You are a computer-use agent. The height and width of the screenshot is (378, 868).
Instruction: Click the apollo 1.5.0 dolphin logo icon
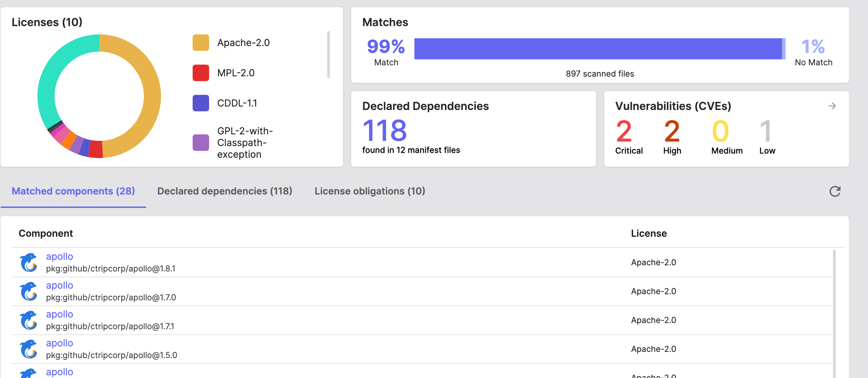click(x=28, y=349)
